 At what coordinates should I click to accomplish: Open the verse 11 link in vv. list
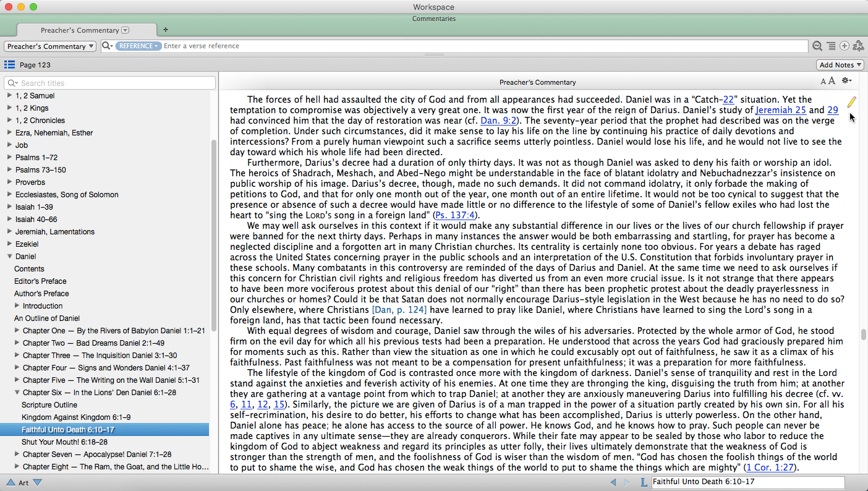246,404
